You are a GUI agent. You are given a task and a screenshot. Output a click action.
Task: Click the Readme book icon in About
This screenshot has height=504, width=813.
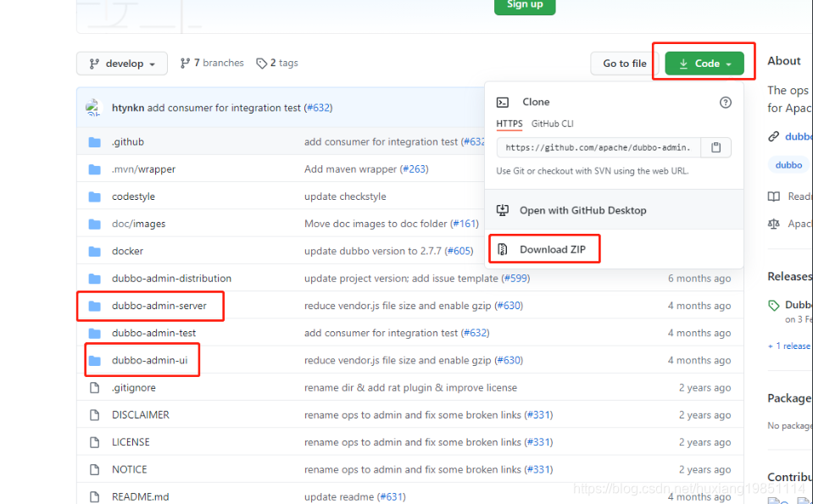774,197
